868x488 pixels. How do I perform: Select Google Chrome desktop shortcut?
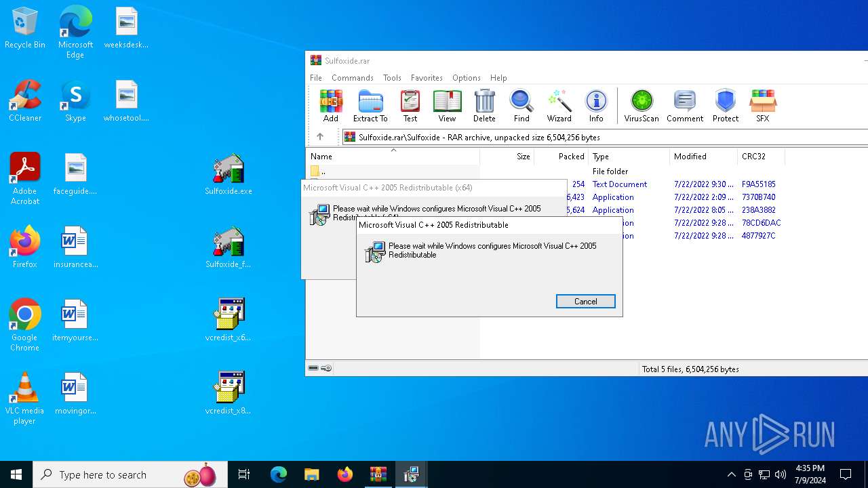click(25, 325)
